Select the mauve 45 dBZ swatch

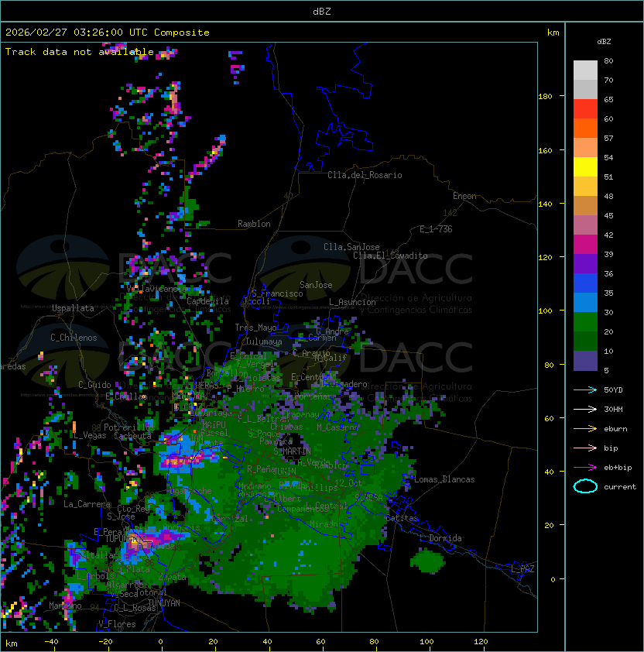click(585, 225)
